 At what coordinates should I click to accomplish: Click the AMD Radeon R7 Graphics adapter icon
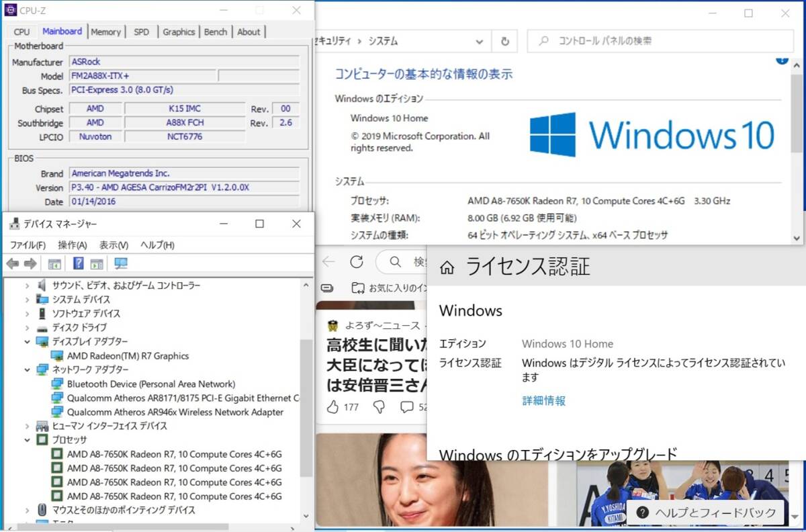click(x=57, y=356)
